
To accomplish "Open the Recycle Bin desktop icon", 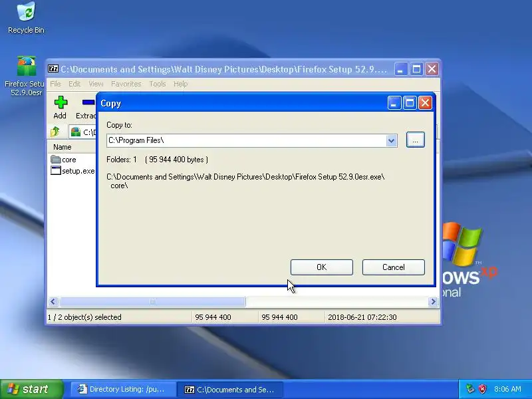I will tap(26, 18).
